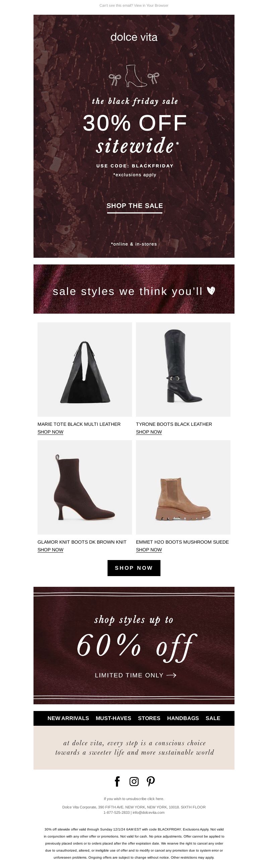The image size is (268, 868).
Task: Click the black Shop Now button
Action: click(134, 568)
